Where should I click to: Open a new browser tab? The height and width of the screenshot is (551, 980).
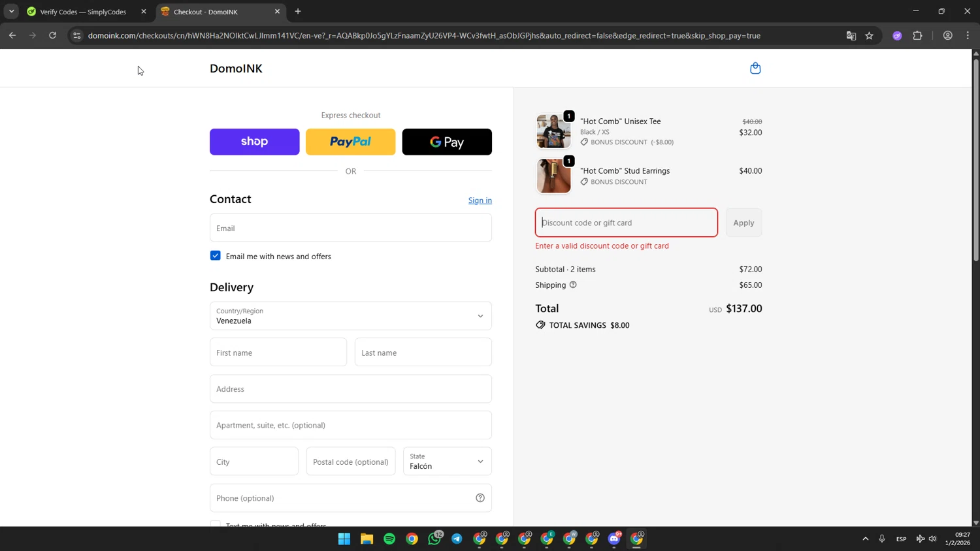298,11
